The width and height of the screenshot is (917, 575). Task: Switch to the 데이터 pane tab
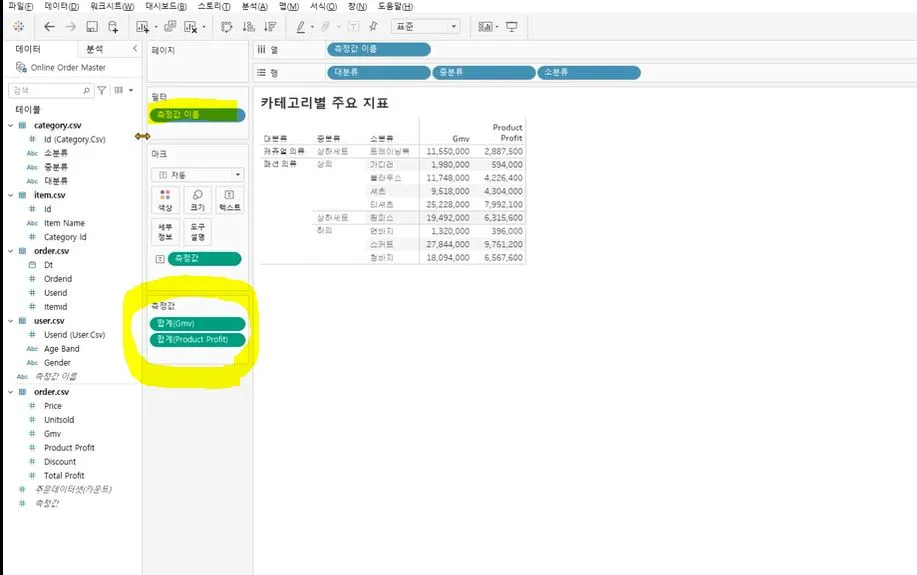[28, 49]
